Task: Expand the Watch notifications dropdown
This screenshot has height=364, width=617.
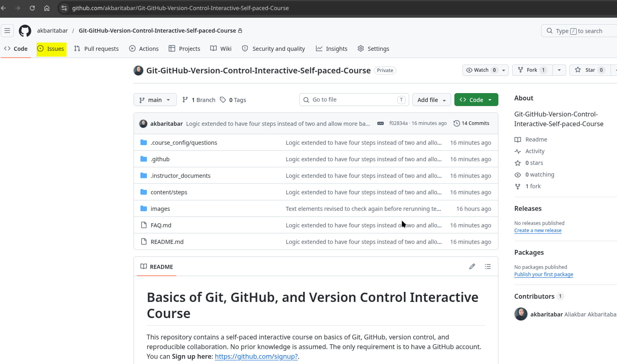Action: (x=485, y=70)
